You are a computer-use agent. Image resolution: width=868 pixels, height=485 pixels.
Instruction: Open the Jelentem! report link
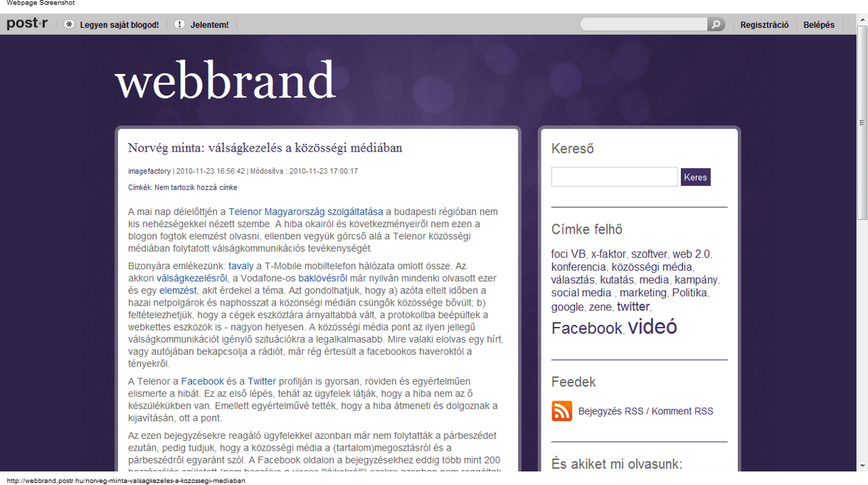210,25
